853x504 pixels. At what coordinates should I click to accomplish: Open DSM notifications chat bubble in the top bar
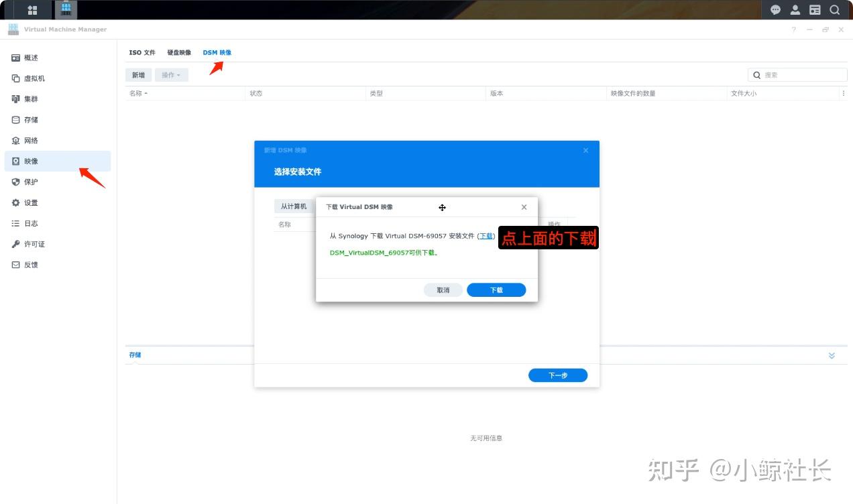[775, 9]
